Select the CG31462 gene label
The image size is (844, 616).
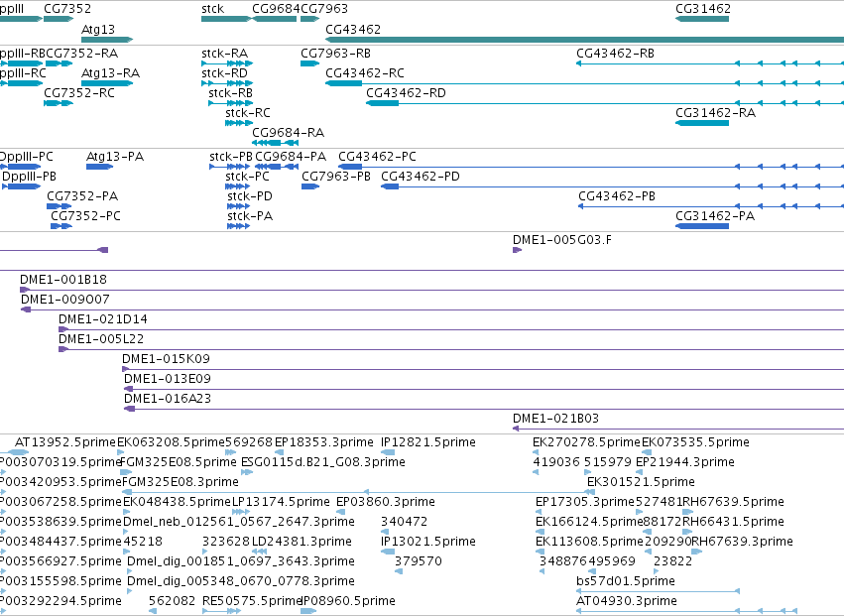(x=703, y=9)
